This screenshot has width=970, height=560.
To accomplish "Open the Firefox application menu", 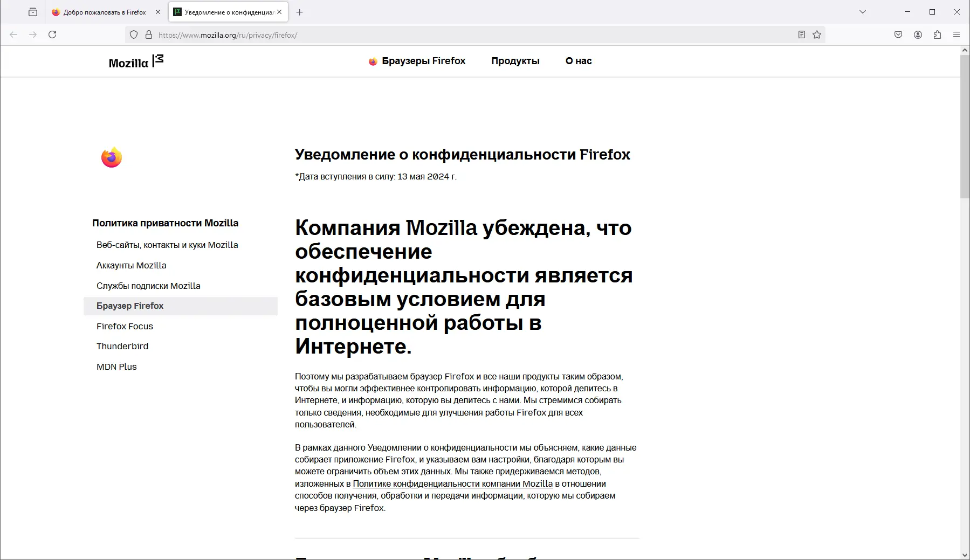I will (957, 34).
